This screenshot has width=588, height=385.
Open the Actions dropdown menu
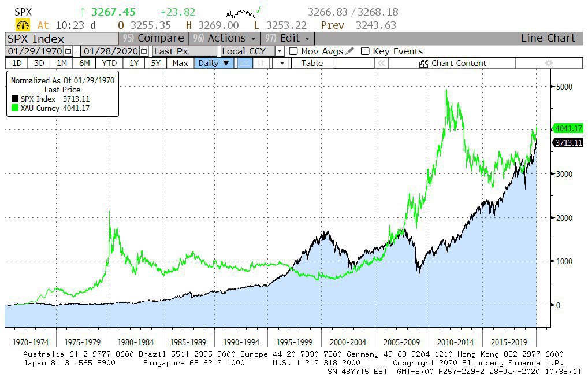point(224,38)
